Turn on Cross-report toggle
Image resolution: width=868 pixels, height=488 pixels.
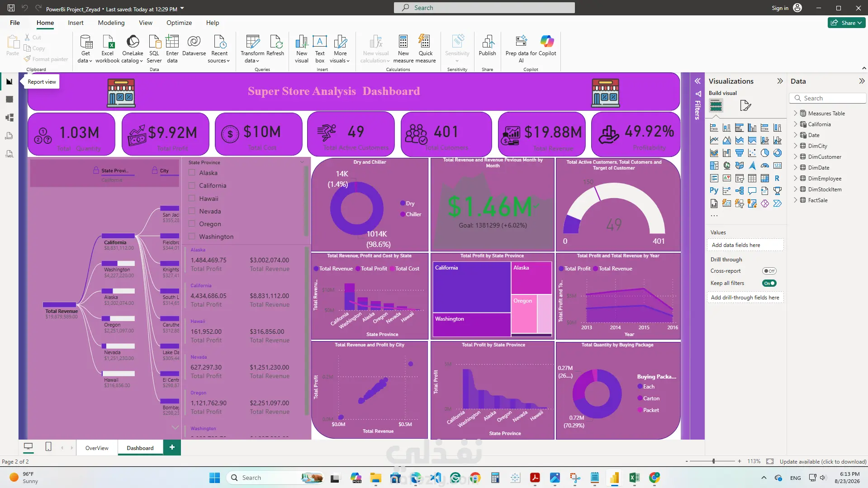(769, 271)
